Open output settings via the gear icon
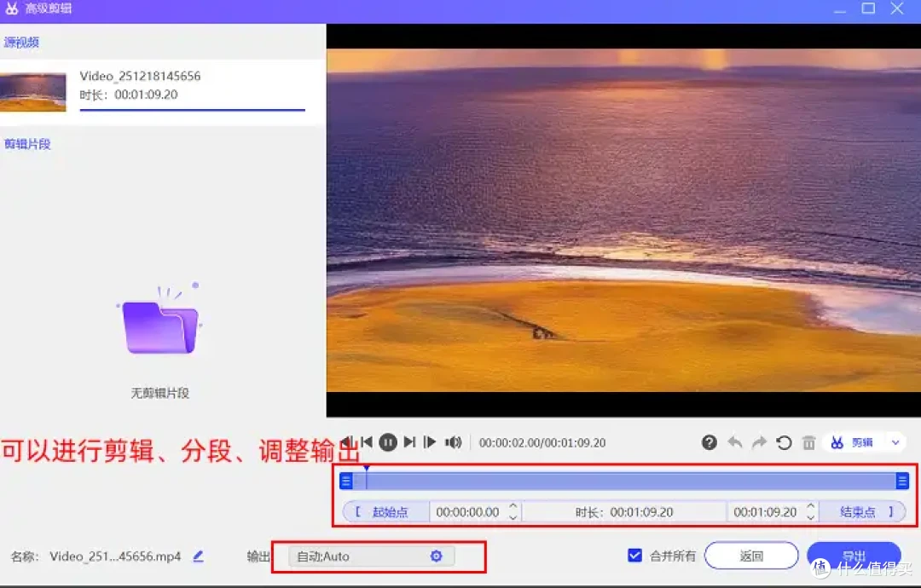Image resolution: width=921 pixels, height=588 pixels. point(436,556)
